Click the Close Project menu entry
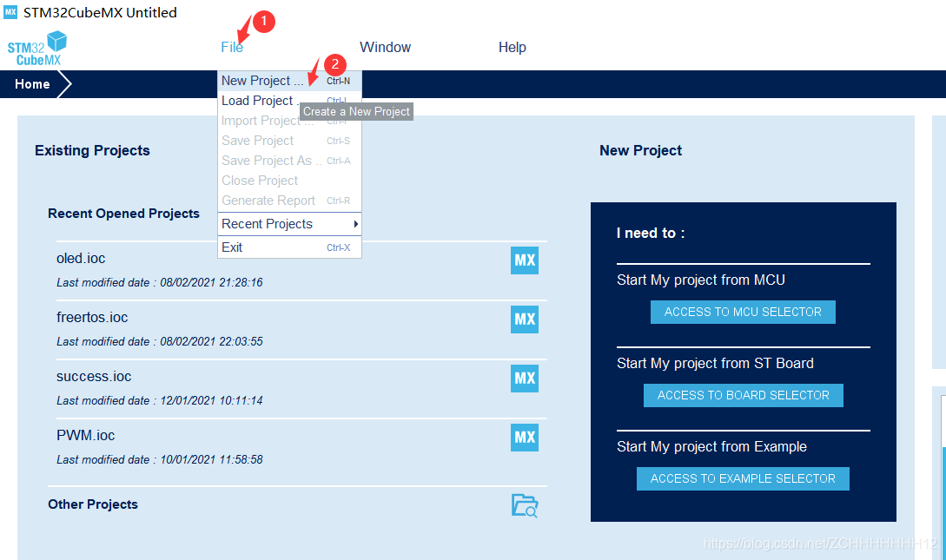 click(289, 181)
